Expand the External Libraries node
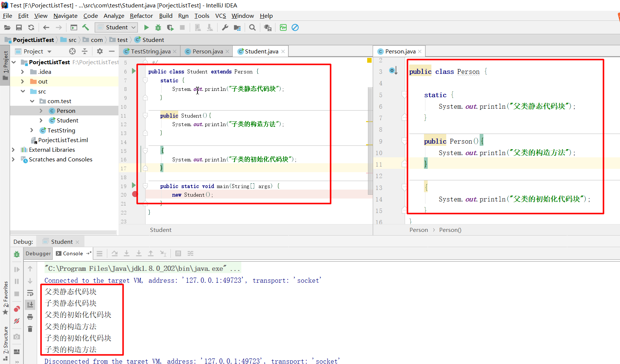620x364 pixels. pyautogui.click(x=13, y=150)
